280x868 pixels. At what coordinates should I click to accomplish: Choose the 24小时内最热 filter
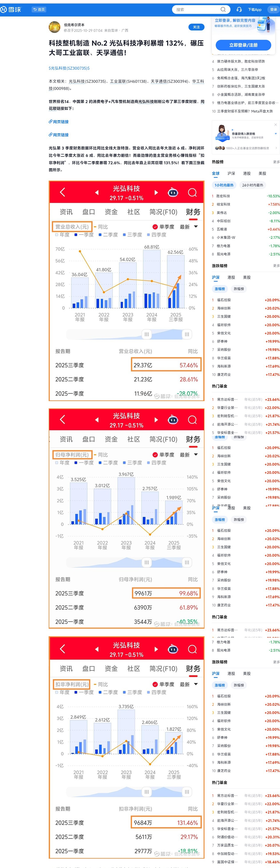(x=252, y=185)
